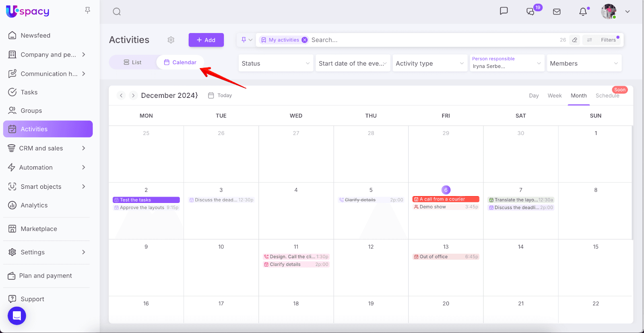Open the global search magnifier icon
The width and height of the screenshot is (644, 333).
click(117, 12)
